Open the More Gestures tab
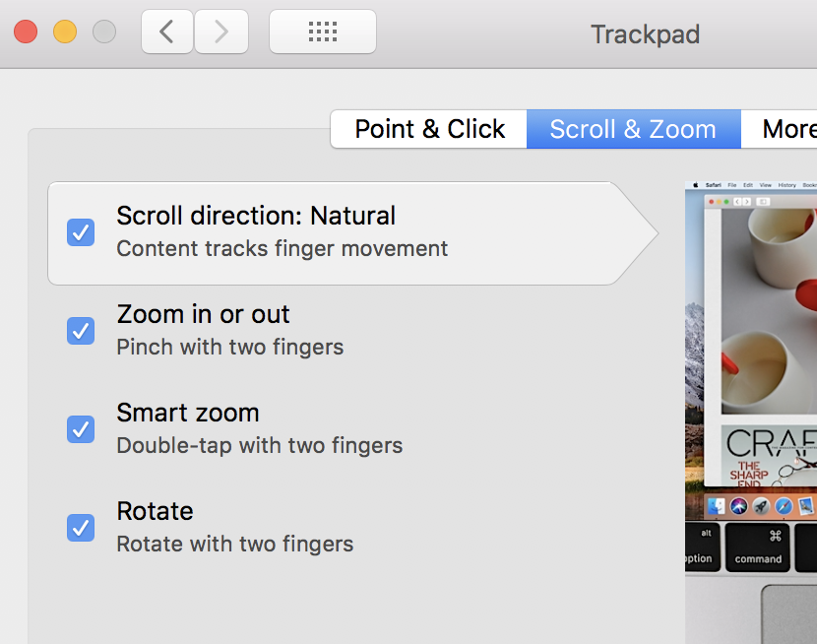Viewport: 817px width, 644px height. 787,129
